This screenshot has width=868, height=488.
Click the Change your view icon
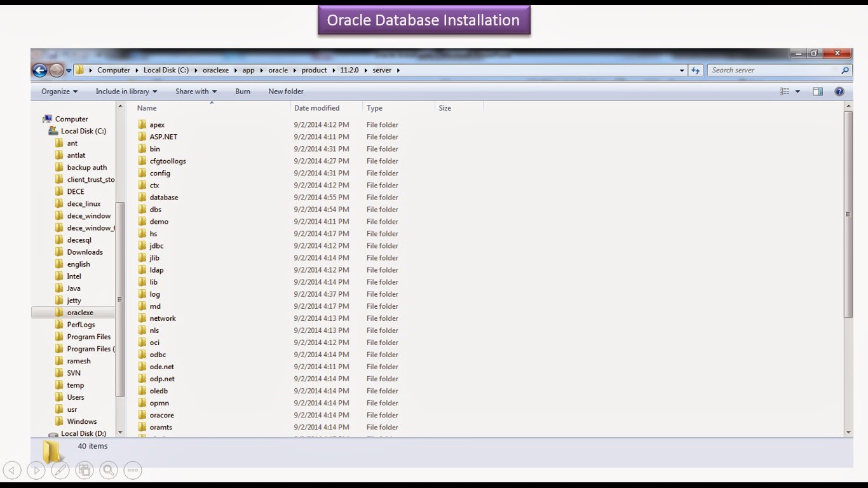pos(785,91)
